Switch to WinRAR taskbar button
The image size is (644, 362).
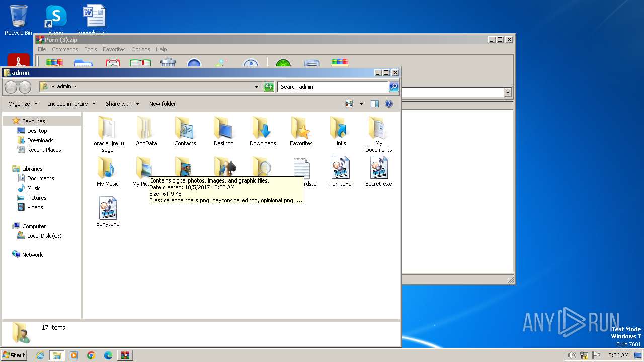pyautogui.click(x=125, y=355)
